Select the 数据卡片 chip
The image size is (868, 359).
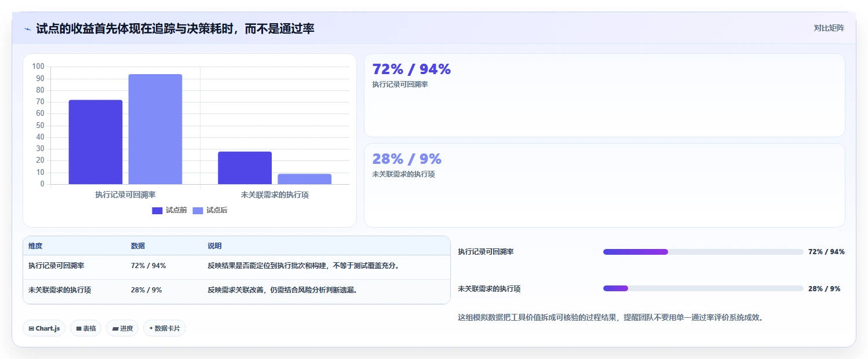click(x=165, y=328)
